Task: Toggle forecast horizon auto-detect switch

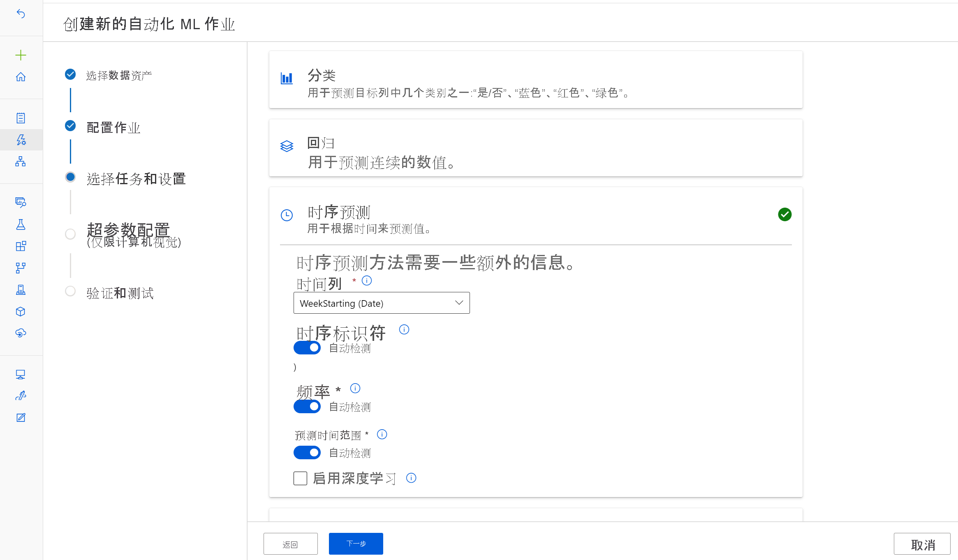Action: (307, 453)
